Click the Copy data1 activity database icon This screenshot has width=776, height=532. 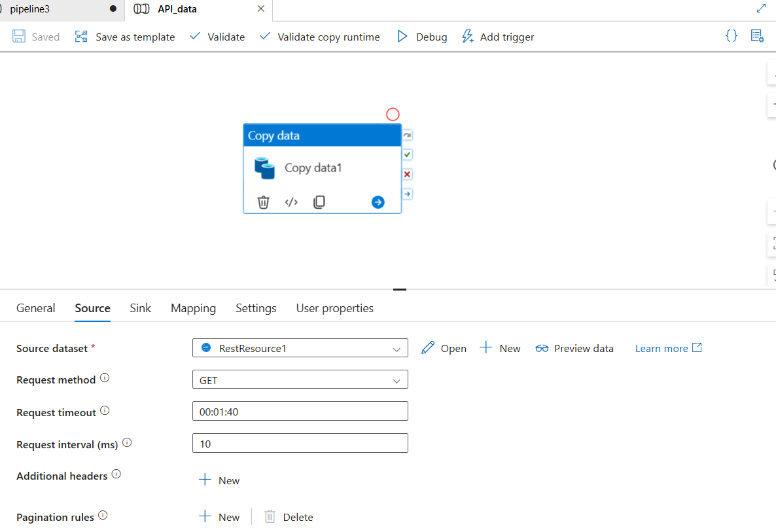(x=265, y=168)
